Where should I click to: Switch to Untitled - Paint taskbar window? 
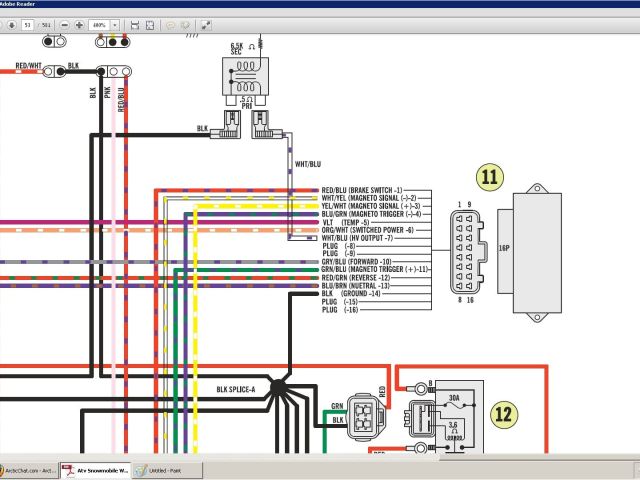click(167, 470)
